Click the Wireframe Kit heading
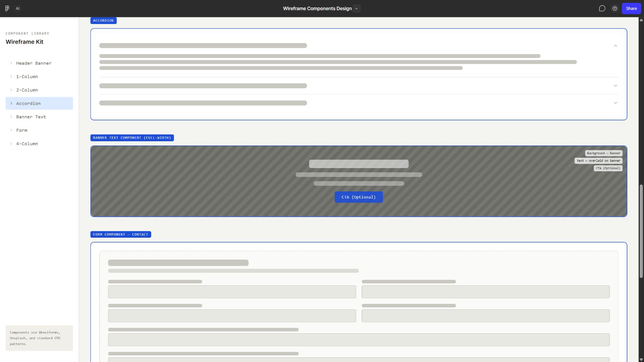 point(24,42)
